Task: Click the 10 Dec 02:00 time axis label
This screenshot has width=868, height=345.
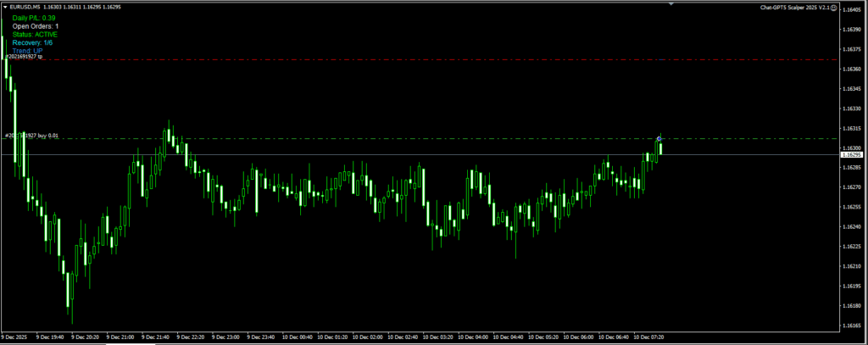Action: pyautogui.click(x=370, y=337)
